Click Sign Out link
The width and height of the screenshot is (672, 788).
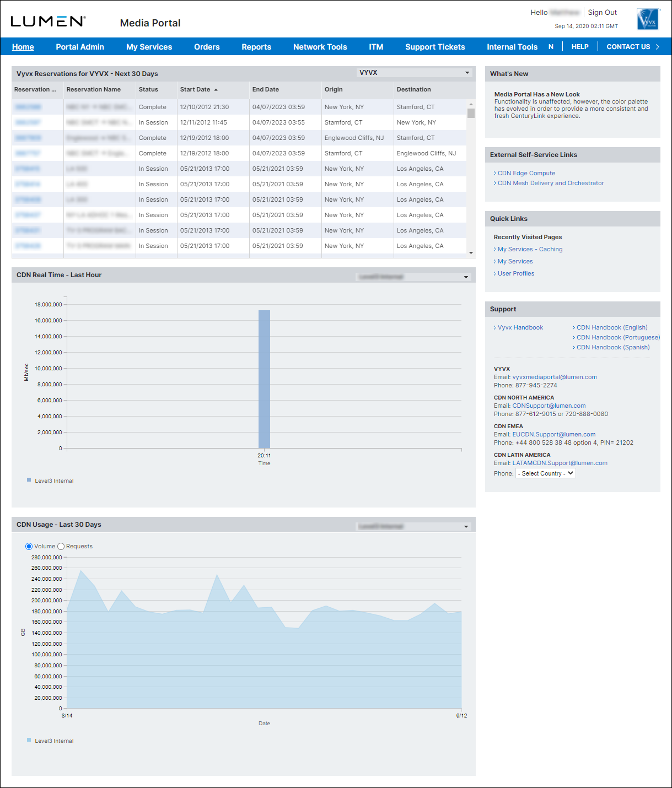602,12
